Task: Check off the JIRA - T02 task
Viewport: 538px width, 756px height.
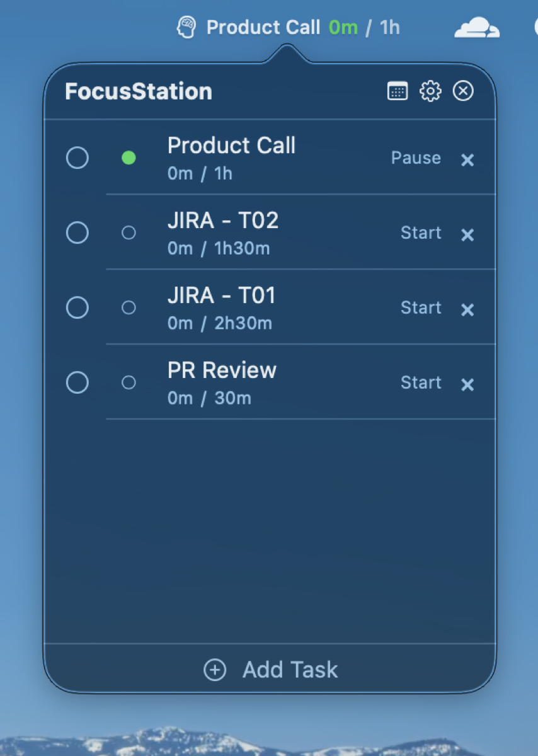Action: pos(77,233)
